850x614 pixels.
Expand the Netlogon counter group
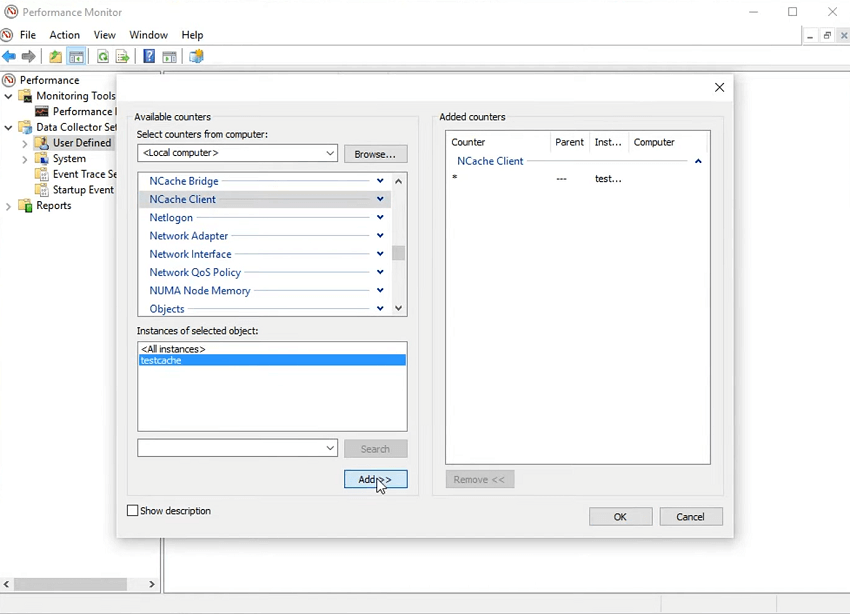coord(380,217)
